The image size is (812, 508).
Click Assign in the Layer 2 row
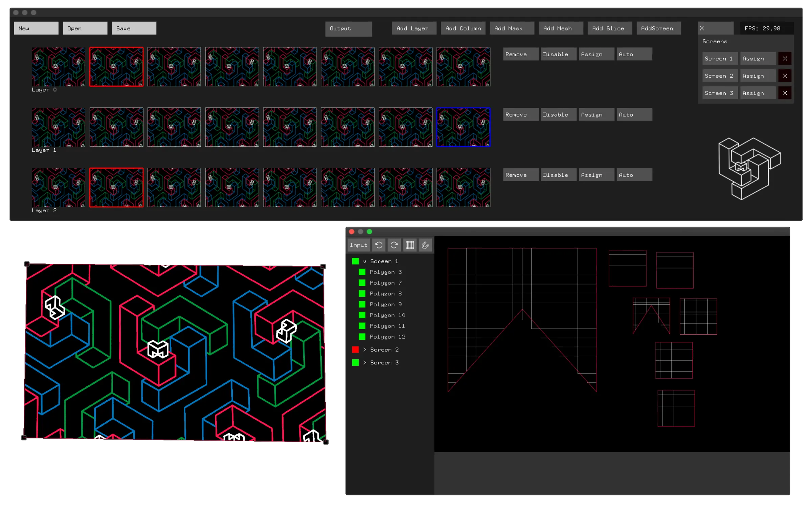[x=596, y=175]
